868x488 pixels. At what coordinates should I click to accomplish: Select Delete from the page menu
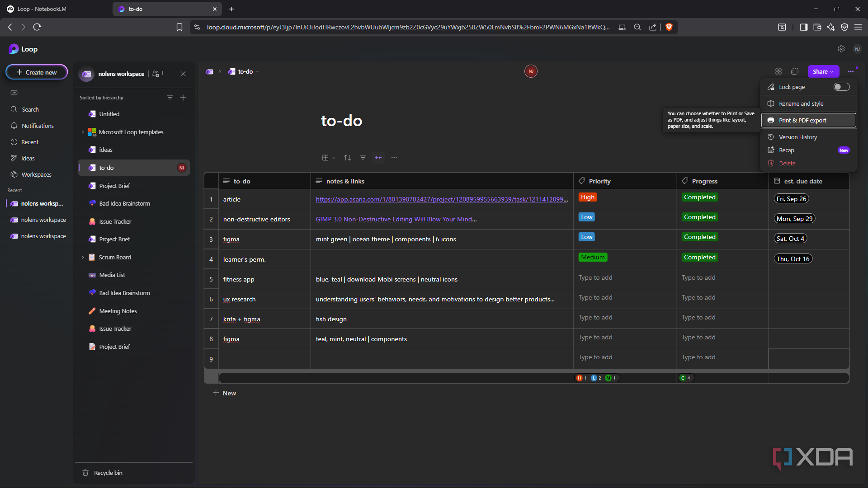pos(808,163)
